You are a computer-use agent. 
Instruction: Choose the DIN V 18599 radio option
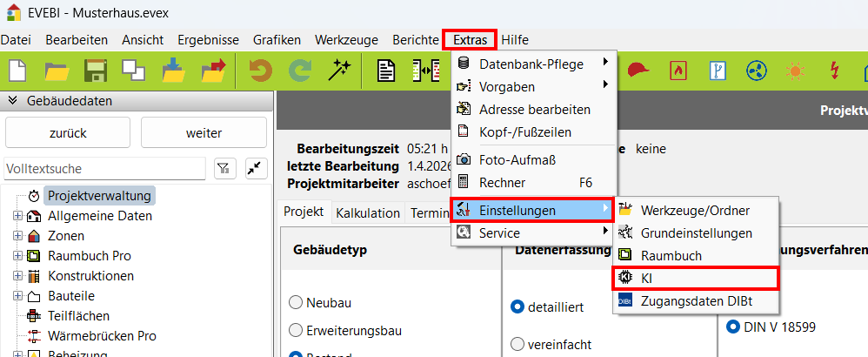[731, 327]
